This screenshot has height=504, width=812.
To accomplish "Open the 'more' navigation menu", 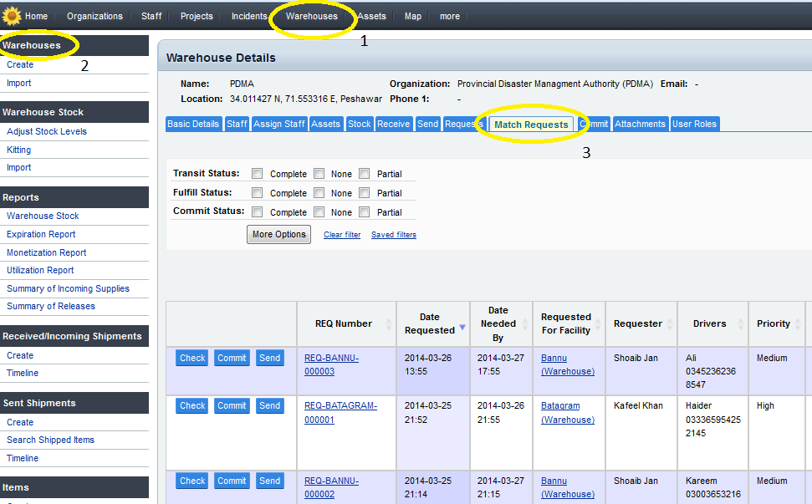I will 450,16.
